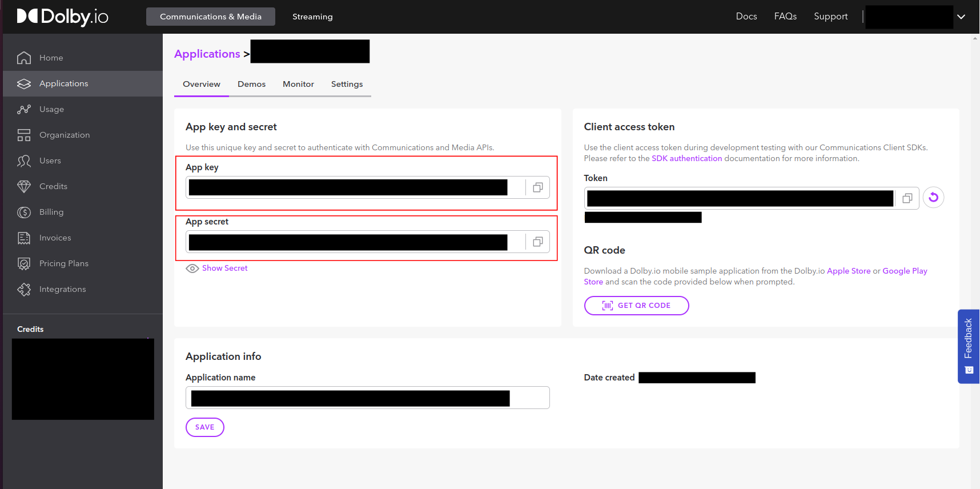The width and height of the screenshot is (980, 489).
Task: Regenerate the client access token
Action: pos(933,198)
